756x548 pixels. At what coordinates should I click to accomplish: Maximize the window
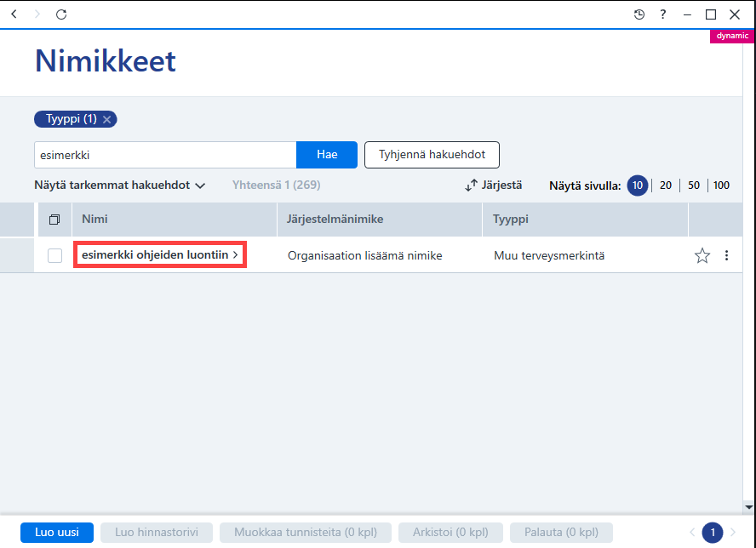tap(711, 14)
